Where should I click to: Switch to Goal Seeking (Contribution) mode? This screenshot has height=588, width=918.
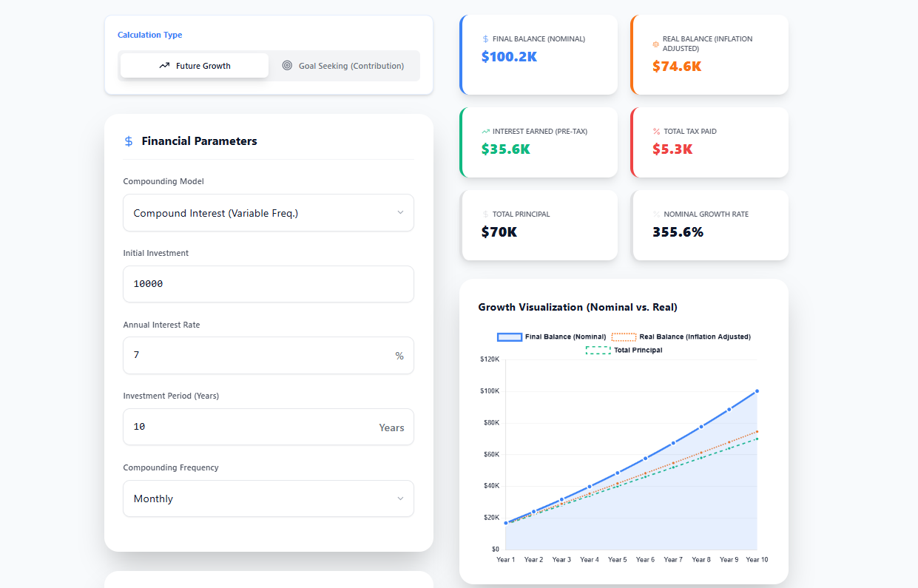click(344, 65)
